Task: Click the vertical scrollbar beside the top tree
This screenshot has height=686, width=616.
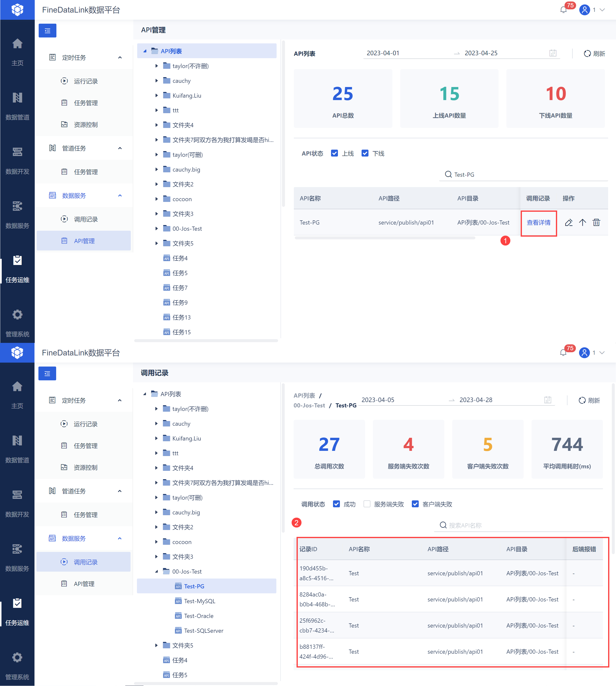Action: tap(283, 124)
